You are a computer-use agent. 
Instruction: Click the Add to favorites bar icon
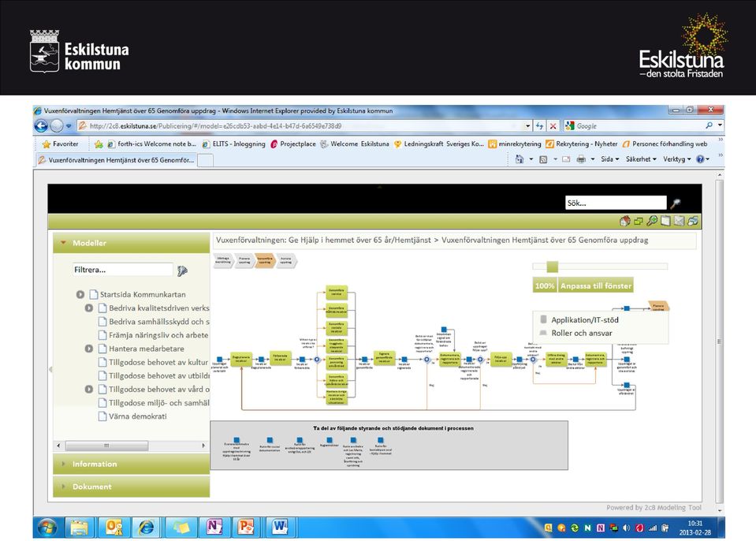pyautogui.click(x=99, y=144)
